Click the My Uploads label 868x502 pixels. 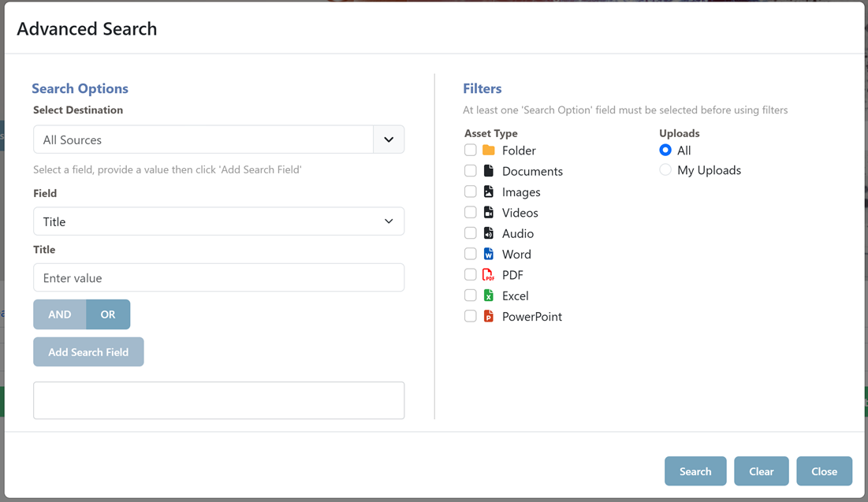pos(709,170)
